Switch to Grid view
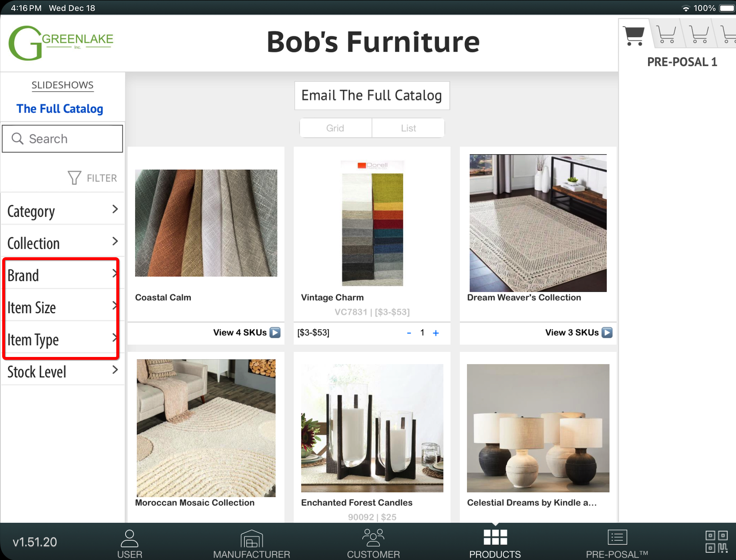Viewport: 736px width, 560px height. (335, 128)
